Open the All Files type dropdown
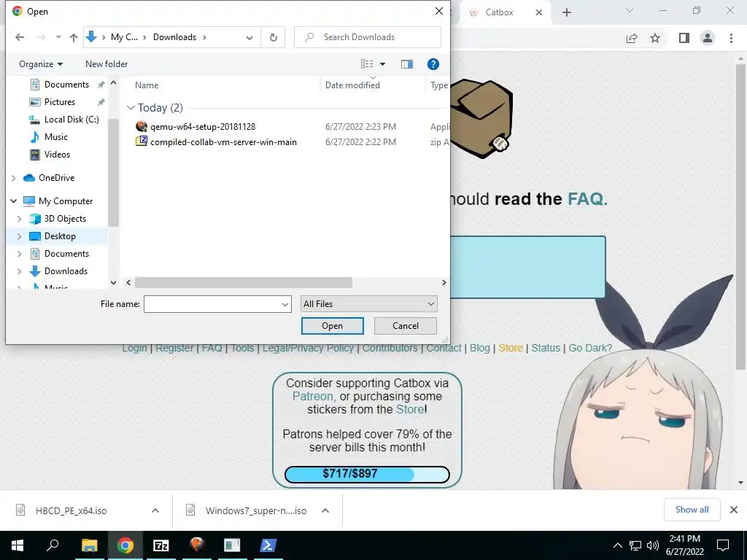 [368, 304]
